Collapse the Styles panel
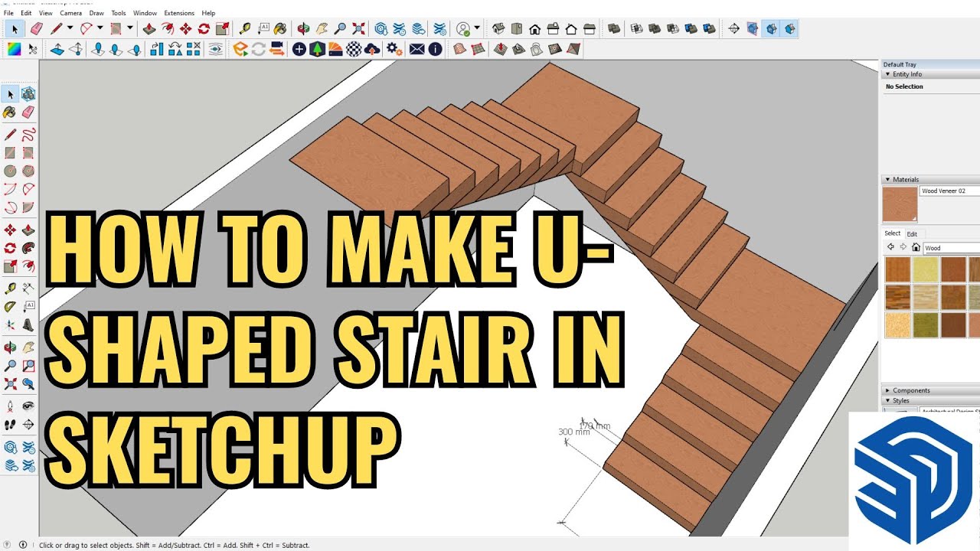The width and height of the screenshot is (980, 551). click(888, 400)
